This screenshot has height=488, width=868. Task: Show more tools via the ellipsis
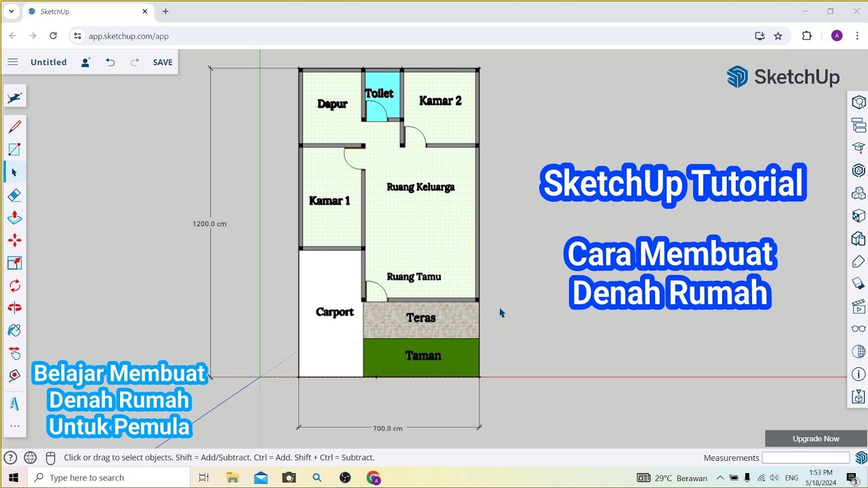14,426
